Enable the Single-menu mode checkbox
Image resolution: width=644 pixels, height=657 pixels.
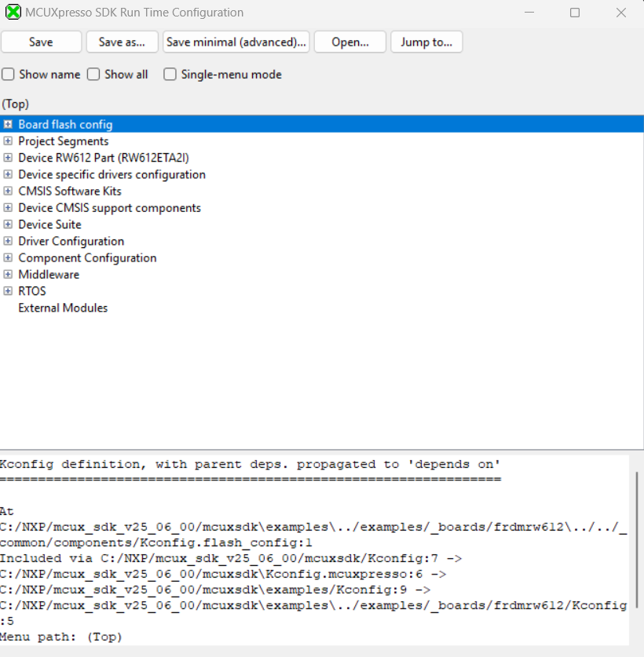click(x=170, y=75)
